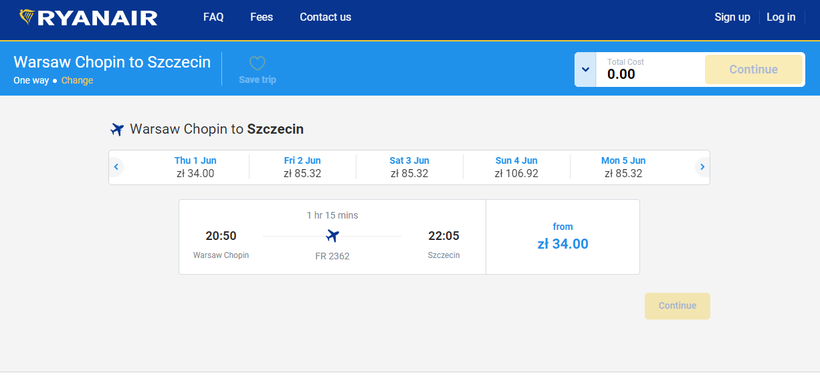This screenshot has width=820, height=375.
Task: Open the Contact us page
Action: point(325,17)
